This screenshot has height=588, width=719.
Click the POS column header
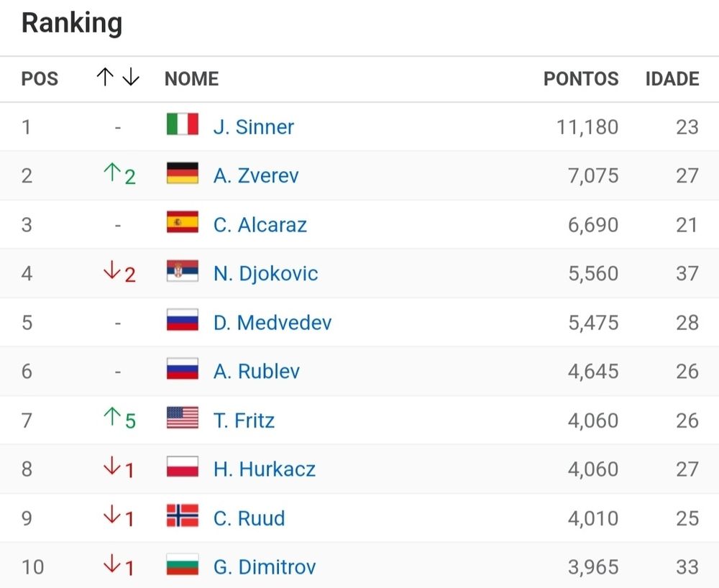pyautogui.click(x=40, y=78)
